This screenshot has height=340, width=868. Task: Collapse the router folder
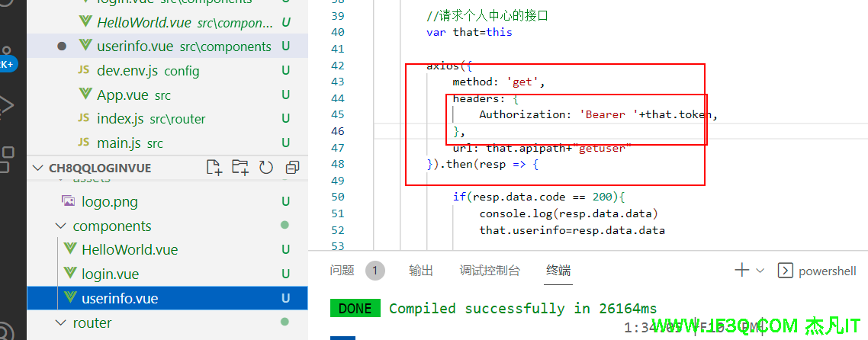tap(60, 323)
